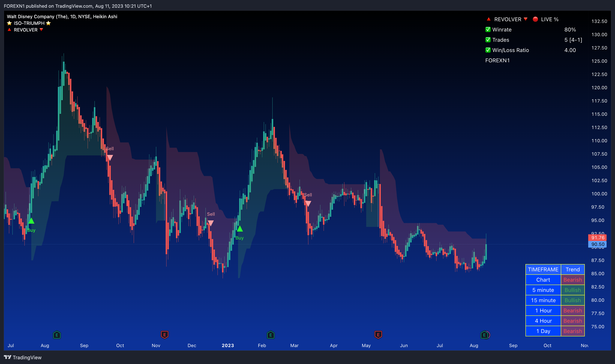Click the last green candle in August 2023
Image resolution: width=615 pixels, height=364 pixels.
486,252
